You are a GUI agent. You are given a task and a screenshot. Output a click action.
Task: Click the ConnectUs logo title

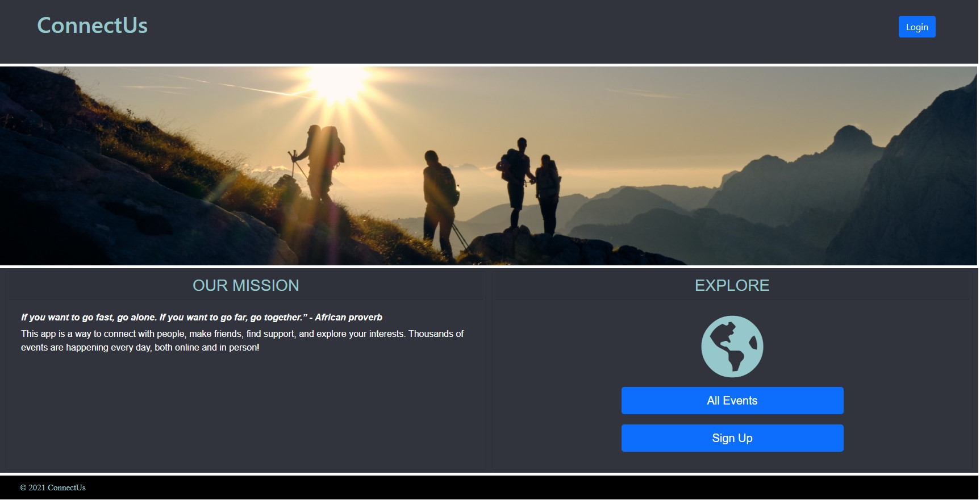pos(92,26)
